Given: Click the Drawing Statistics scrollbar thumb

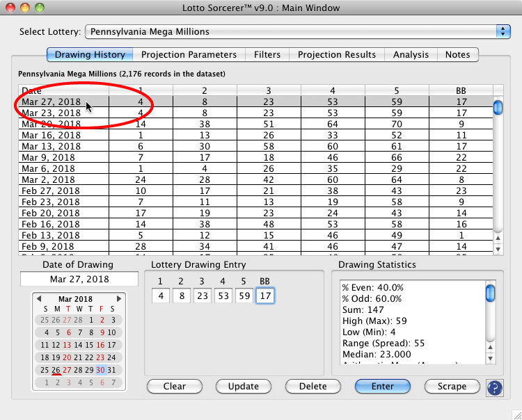Looking at the screenshot, I should click(x=490, y=293).
